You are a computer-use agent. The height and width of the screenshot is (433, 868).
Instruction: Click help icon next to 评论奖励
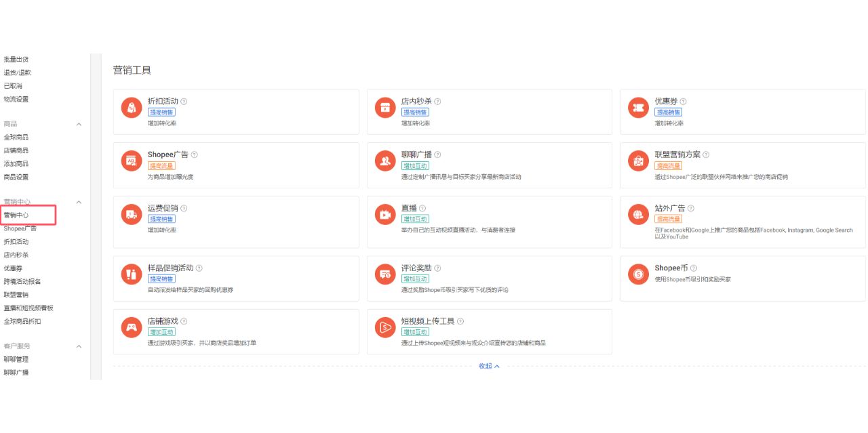[x=437, y=268]
